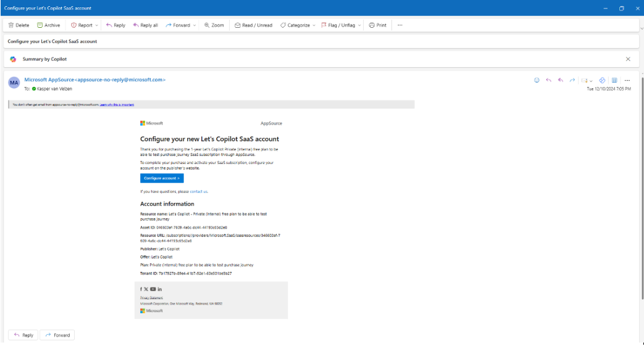Open the Zoom option in the toolbar
Viewport: 644px width, 349px height.
[214, 25]
